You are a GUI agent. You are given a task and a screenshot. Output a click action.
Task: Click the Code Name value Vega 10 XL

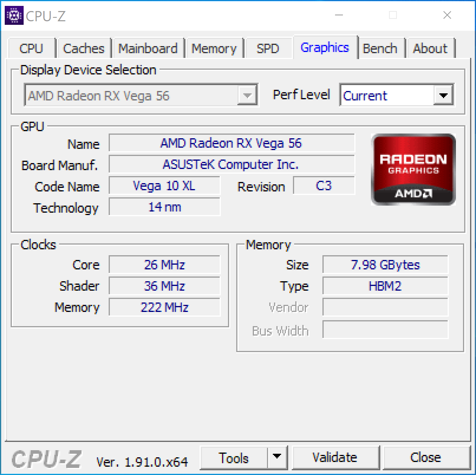coord(164,186)
